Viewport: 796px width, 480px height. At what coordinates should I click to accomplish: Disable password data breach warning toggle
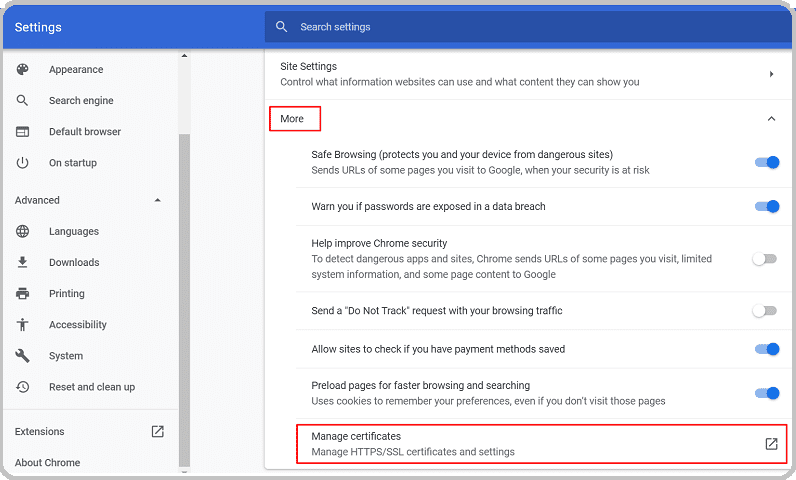point(767,207)
